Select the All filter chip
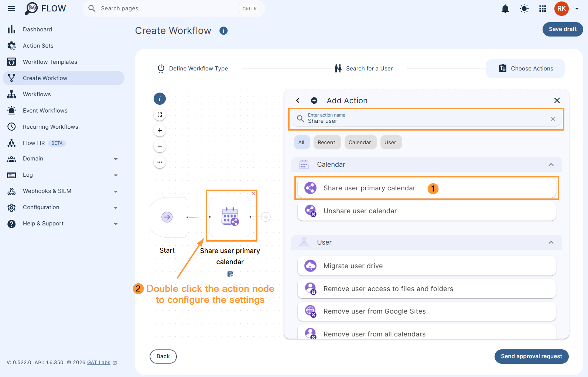The width and height of the screenshot is (588, 377). click(x=301, y=142)
